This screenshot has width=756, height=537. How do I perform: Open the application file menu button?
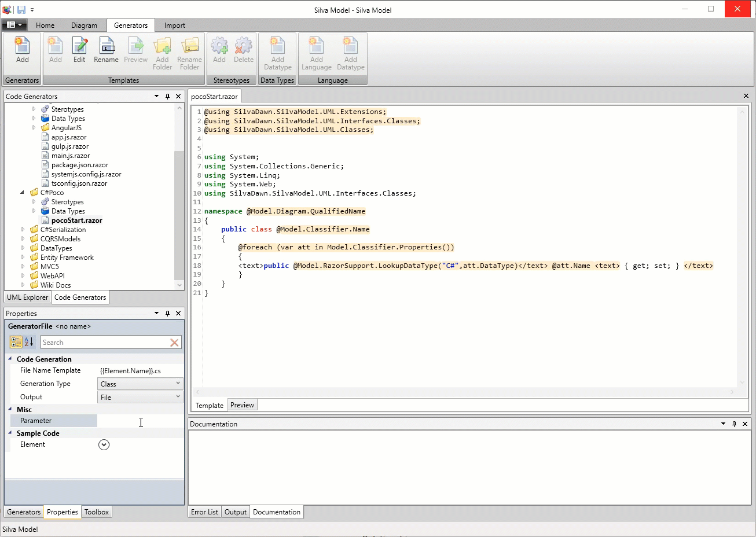(14, 25)
